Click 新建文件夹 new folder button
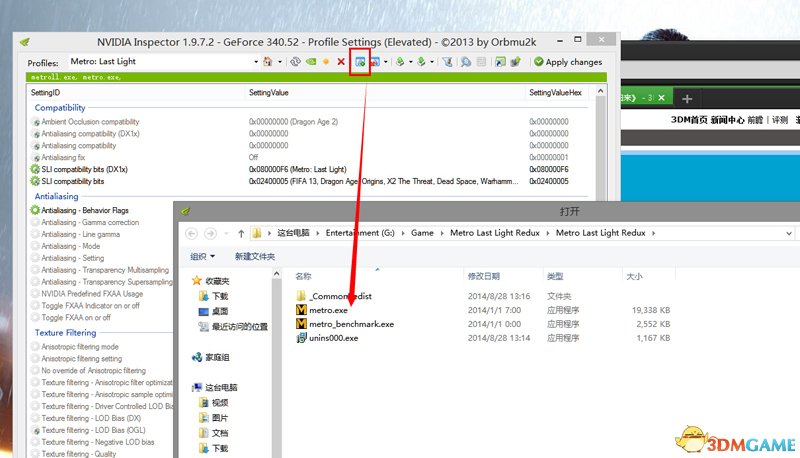 [255, 256]
